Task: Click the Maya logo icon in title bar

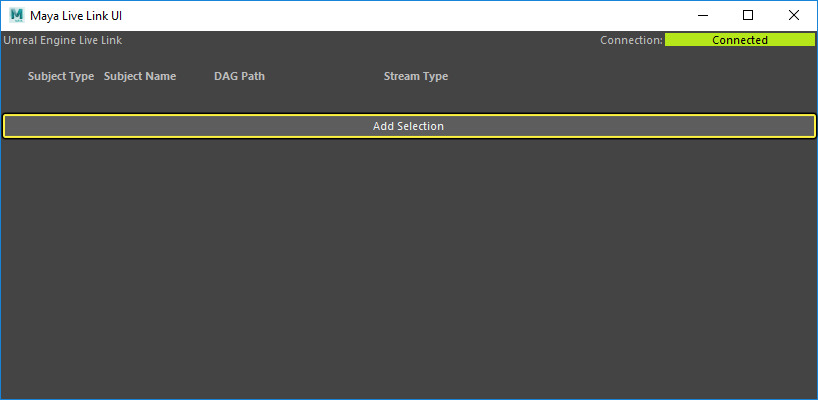Action: pos(16,15)
